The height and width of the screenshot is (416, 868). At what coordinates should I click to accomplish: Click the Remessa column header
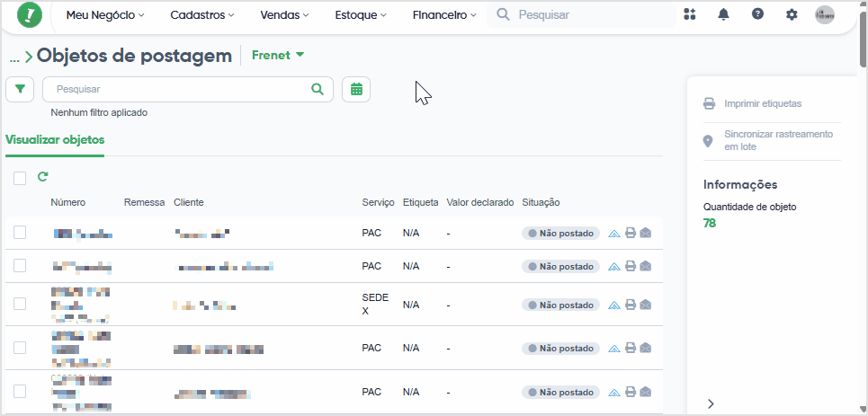(x=145, y=202)
